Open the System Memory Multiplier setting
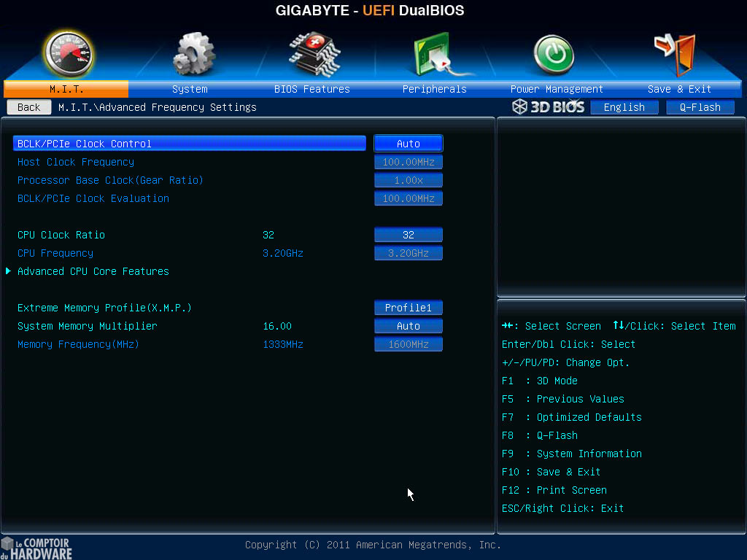Screen dimensions: 747x560 tap(408, 325)
